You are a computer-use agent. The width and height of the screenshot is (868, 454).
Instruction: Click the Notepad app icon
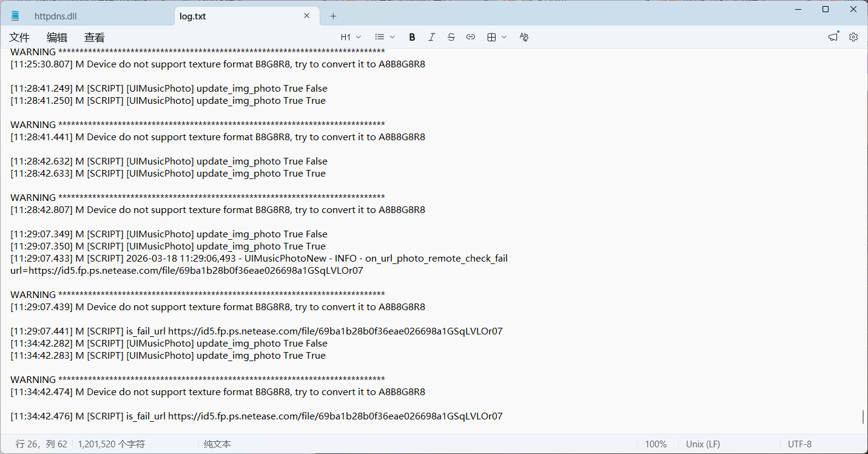15,16
